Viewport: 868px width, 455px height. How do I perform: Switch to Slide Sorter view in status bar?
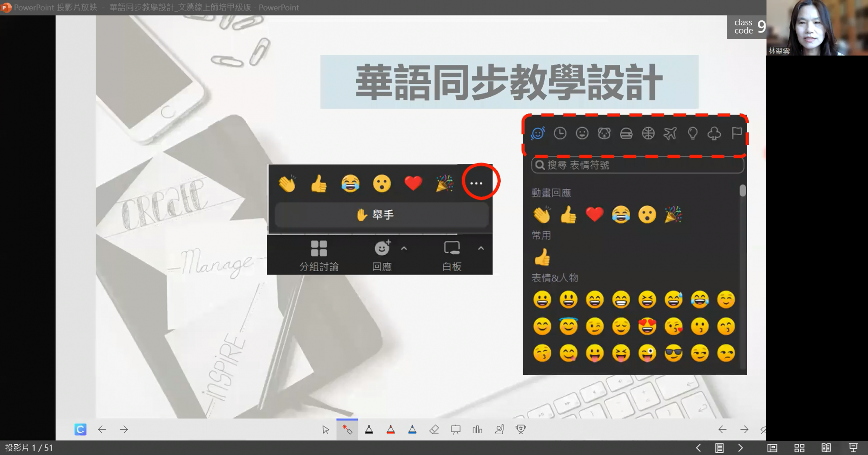(x=799, y=448)
